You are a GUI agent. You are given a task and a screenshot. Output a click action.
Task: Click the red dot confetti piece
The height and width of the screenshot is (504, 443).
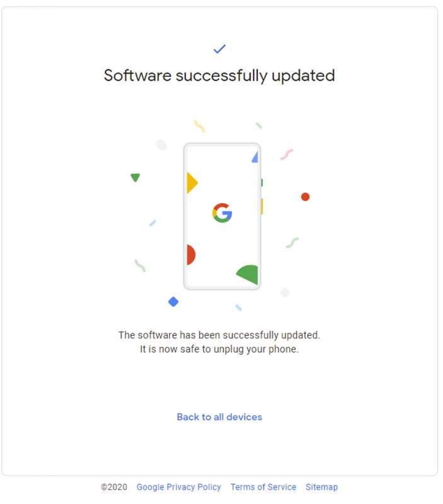click(306, 197)
